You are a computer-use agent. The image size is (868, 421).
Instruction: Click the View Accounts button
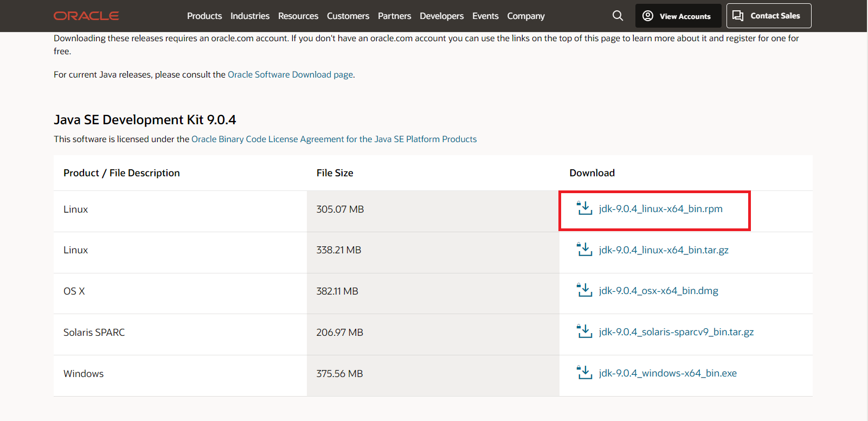click(x=678, y=16)
